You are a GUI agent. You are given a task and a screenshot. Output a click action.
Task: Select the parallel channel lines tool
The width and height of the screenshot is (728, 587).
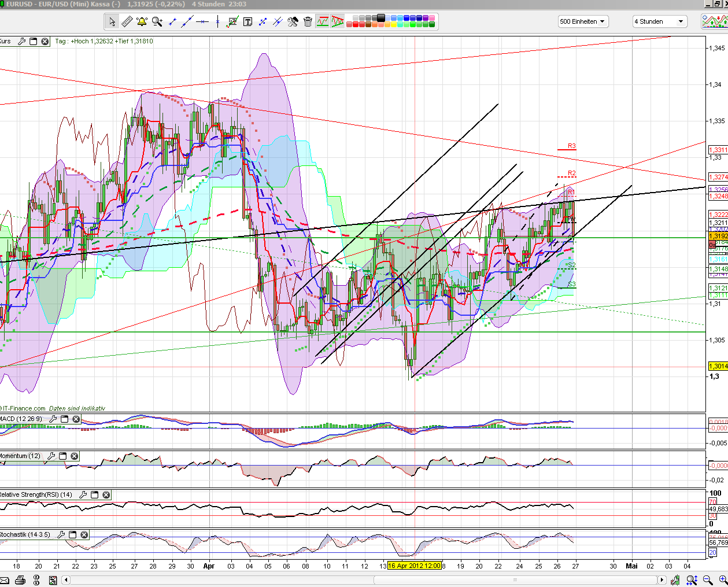[278, 21]
